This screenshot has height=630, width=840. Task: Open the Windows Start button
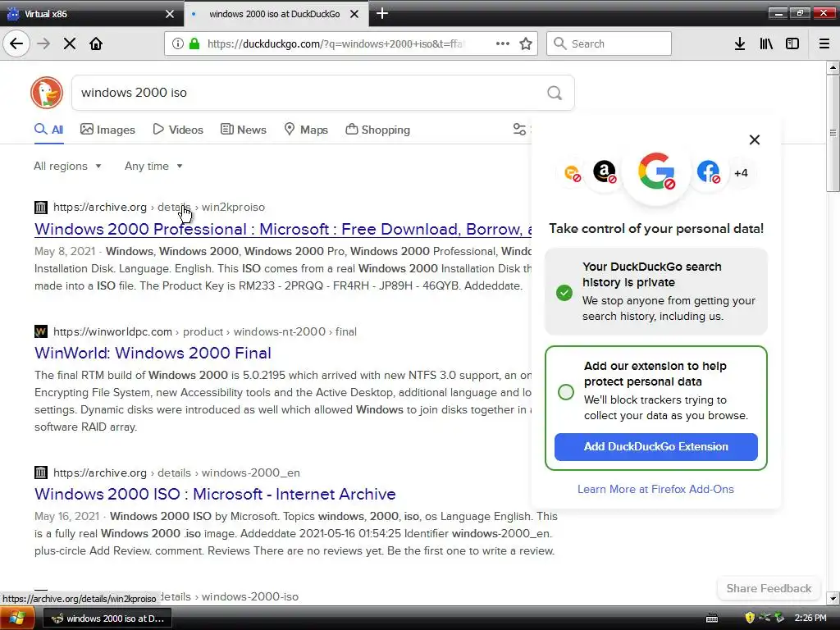[17, 619]
